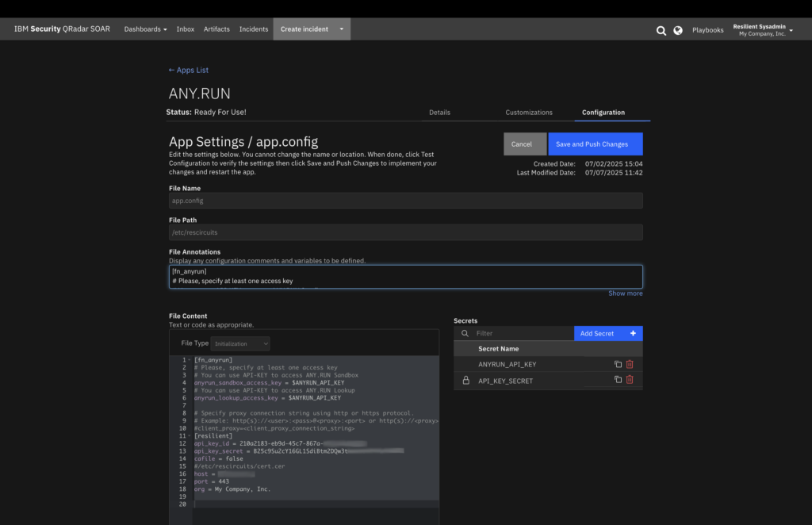Viewport: 812px width, 525px height.
Task: Delete the ANYRUN_API_KEY secret
Action: pyautogui.click(x=630, y=364)
